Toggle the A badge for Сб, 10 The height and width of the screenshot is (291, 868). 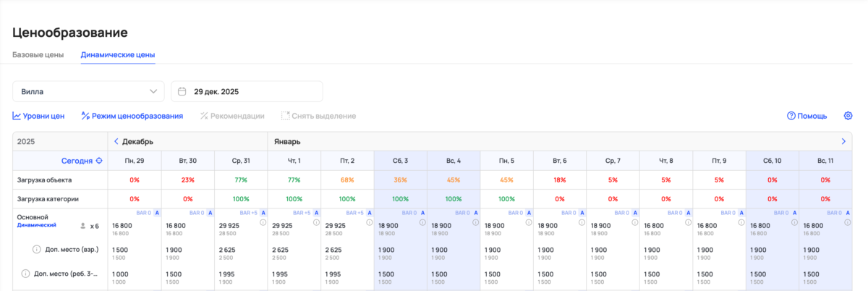point(794,213)
